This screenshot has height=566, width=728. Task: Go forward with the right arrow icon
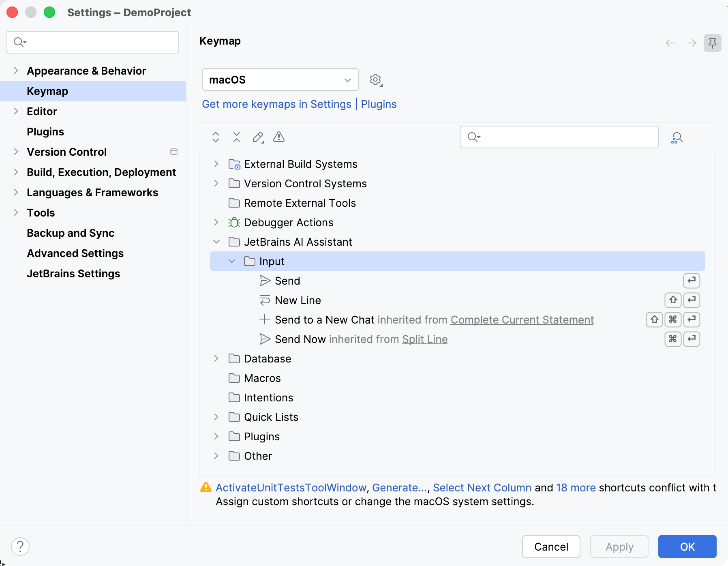coord(692,43)
